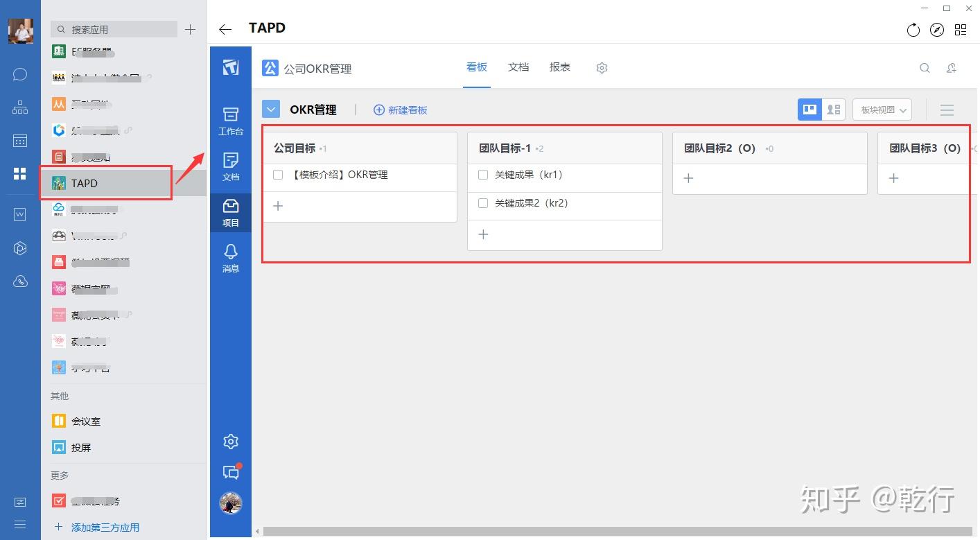Click the org structure icon in blue sidebar

tap(19, 107)
